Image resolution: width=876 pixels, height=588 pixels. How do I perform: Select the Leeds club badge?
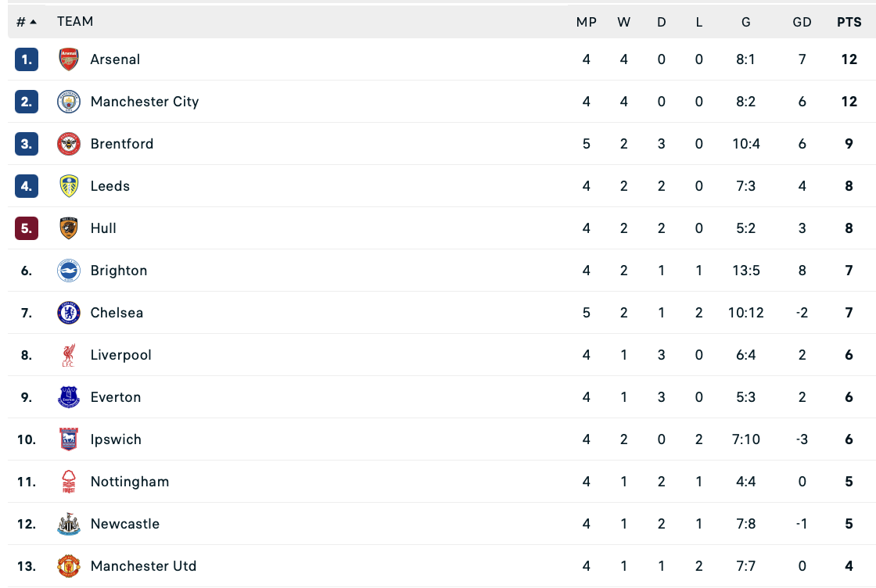[x=69, y=186]
